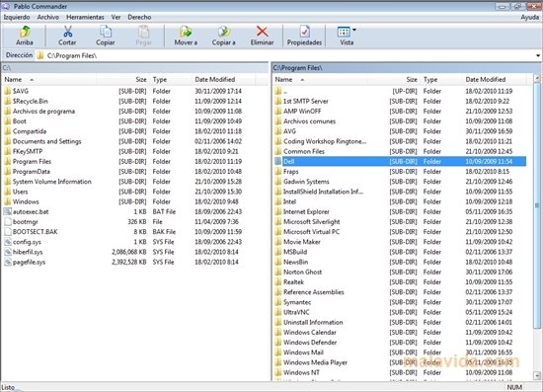Click right panel scrollbar down arrow

[537, 376]
